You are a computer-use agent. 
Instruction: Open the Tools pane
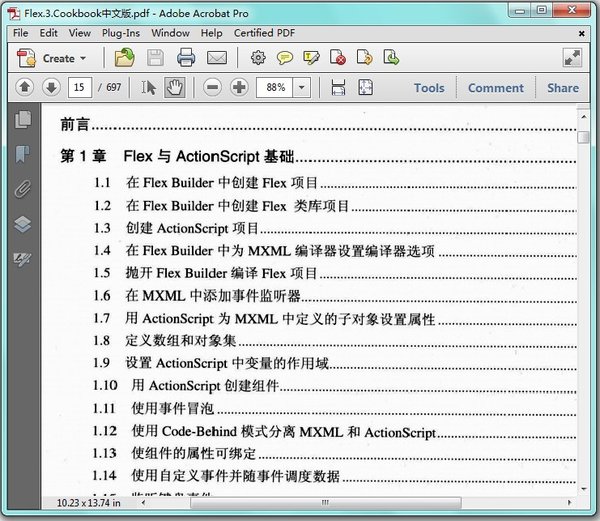pyautogui.click(x=429, y=88)
